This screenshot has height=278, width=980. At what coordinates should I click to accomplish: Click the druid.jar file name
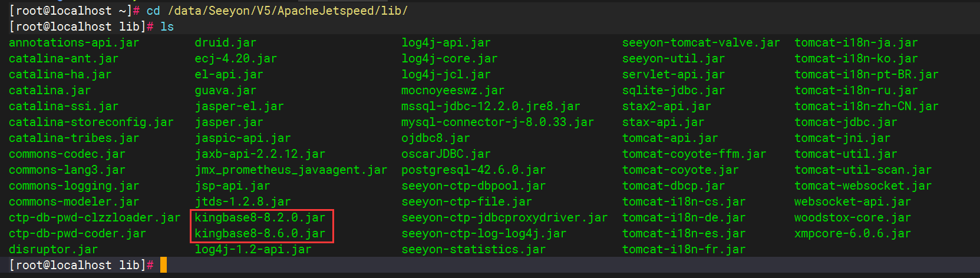coord(225,43)
